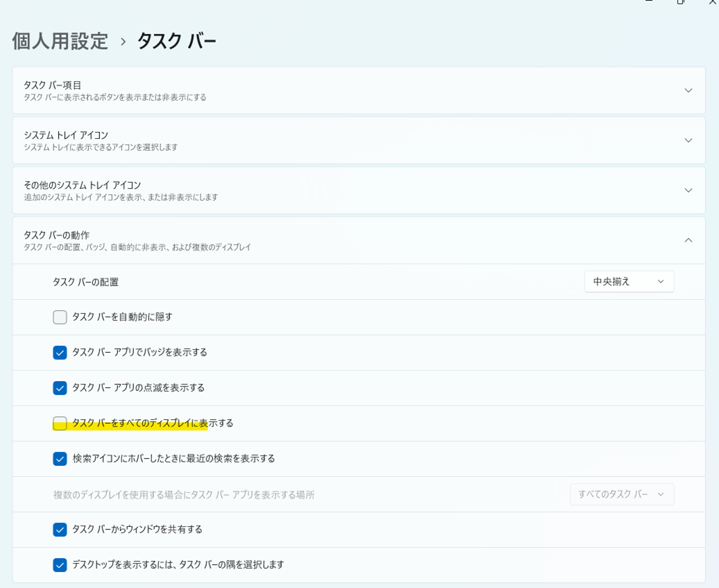Uncheck タスク バーからウィンドウを共有する
Viewport: 719px width, 588px height.
(x=60, y=530)
